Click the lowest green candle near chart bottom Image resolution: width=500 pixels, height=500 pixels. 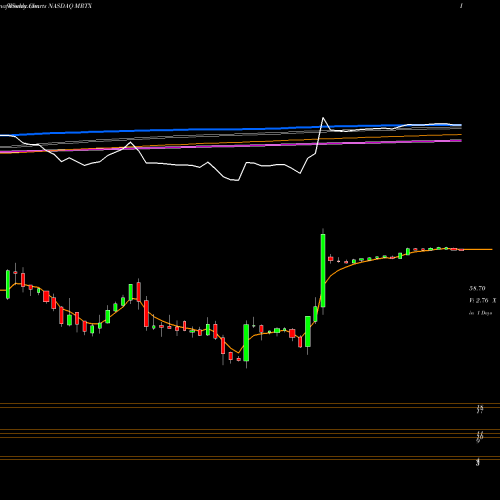tap(246, 343)
